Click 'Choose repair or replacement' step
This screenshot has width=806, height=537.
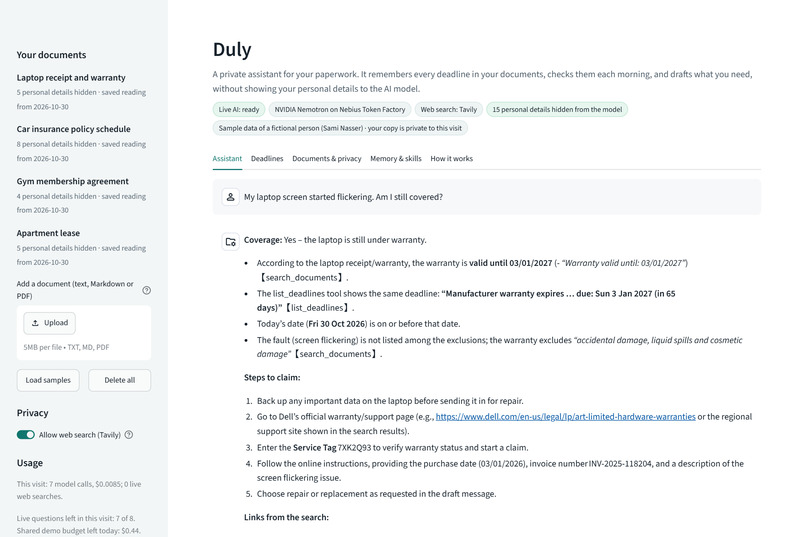point(377,494)
